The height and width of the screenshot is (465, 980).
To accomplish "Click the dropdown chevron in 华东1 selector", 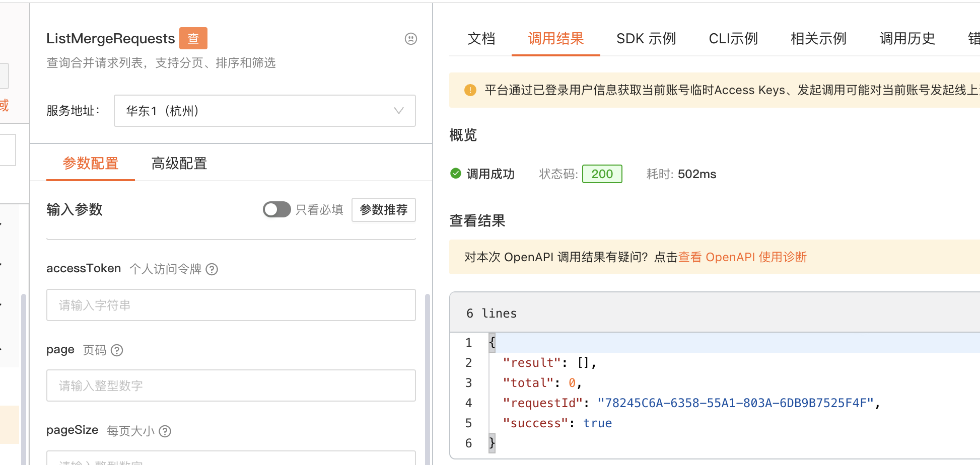I will click(399, 111).
